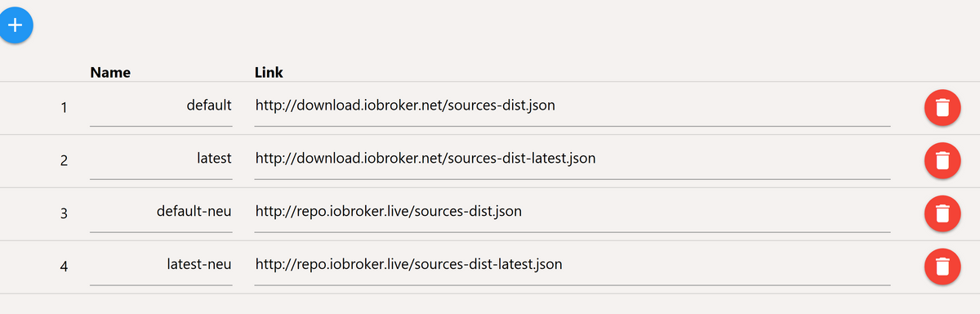Screen dimensions: 980x314
Task: Click the Name column header
Action: coord(110,72)
